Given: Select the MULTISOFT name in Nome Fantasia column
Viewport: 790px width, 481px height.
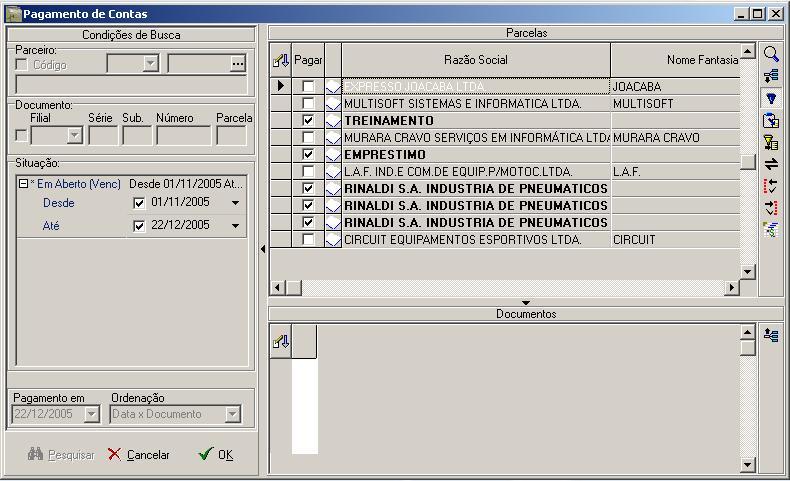Looking at the screenshot, I should [x=643, y=104].
